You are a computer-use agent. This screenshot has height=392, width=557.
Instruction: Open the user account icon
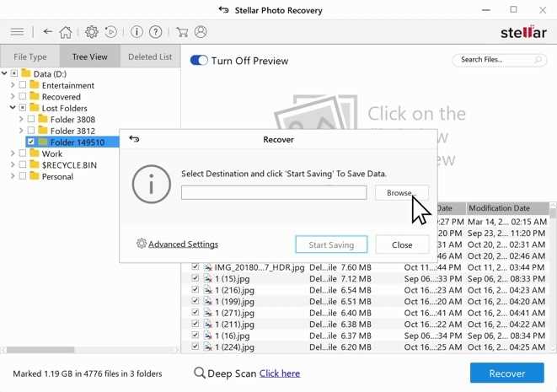tap(201, 32)
